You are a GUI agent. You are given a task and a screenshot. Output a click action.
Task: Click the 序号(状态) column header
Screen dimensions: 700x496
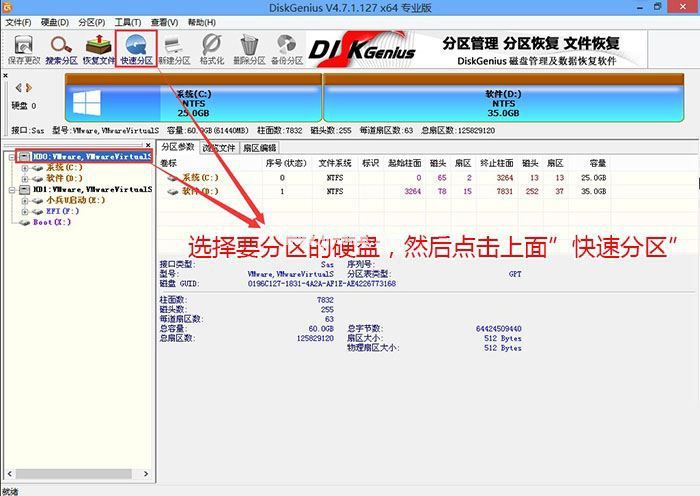[x=286, y=163]
